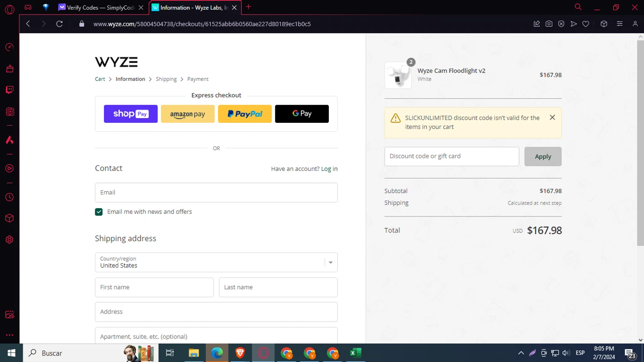Image resolution: width=644 pixels, height=362 pixels.
Task: Pay with Shop Pay button
Action: (131, 114)
